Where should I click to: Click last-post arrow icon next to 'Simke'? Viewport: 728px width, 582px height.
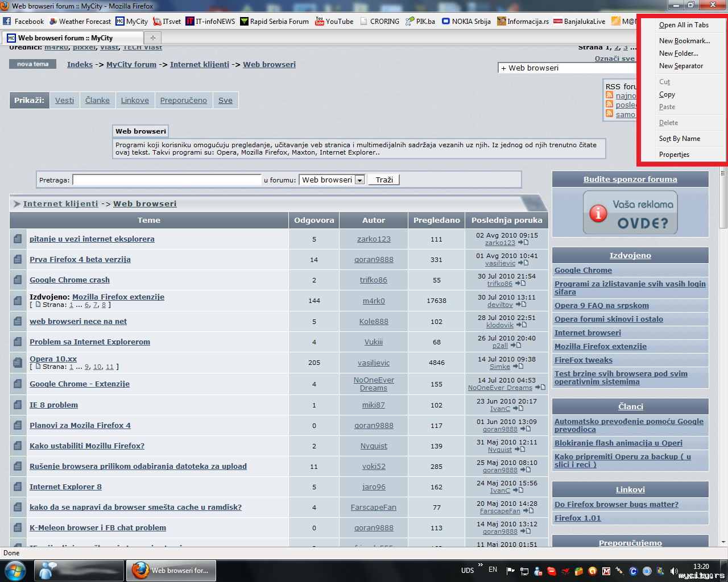coord(518,366)
